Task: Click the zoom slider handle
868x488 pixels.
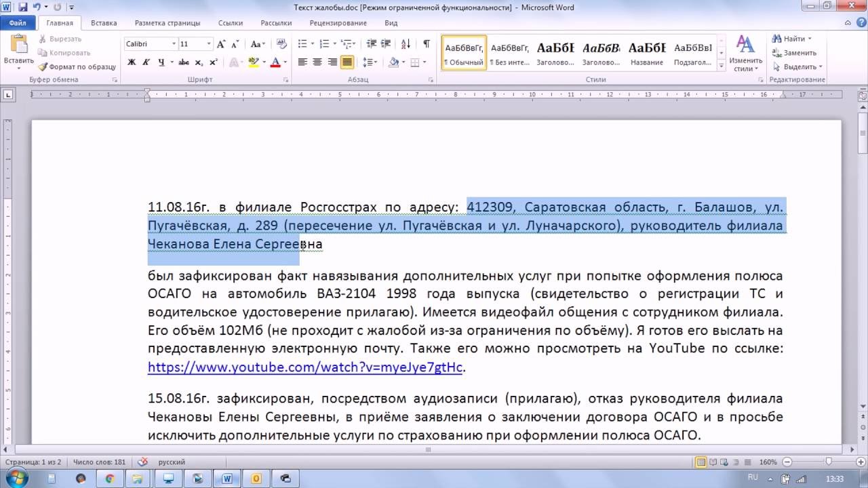Action: (x=829, y=462)
